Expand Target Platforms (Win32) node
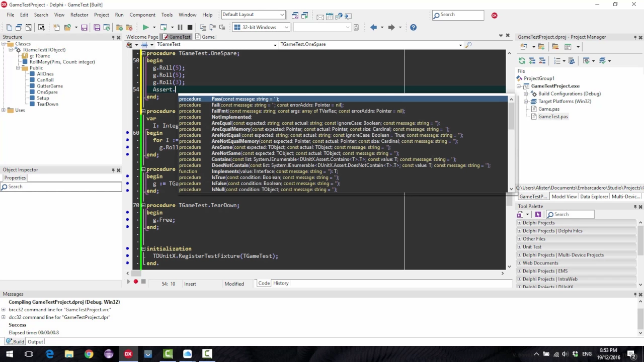The height and width of the screenshot is (362, 644). [x=526, y=102]
